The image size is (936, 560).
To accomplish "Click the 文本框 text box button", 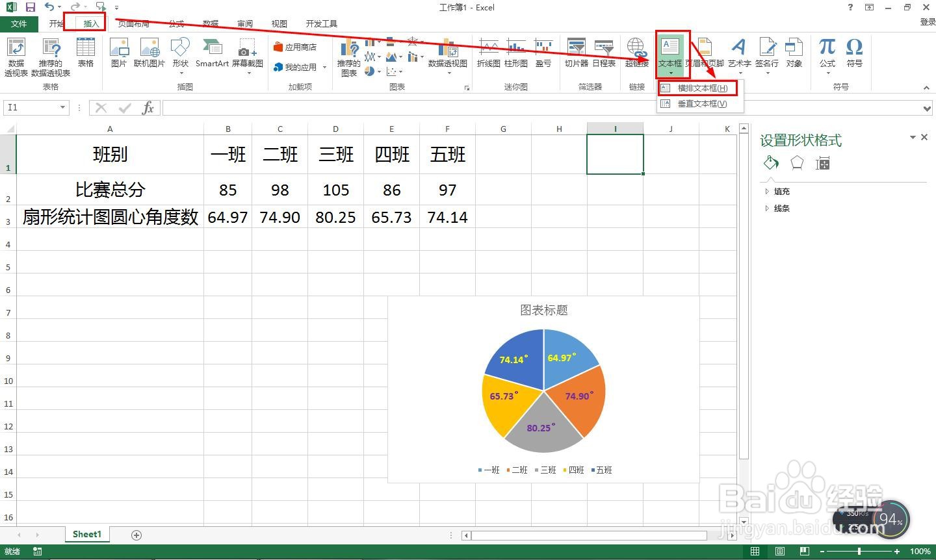I will pos(670,55).
